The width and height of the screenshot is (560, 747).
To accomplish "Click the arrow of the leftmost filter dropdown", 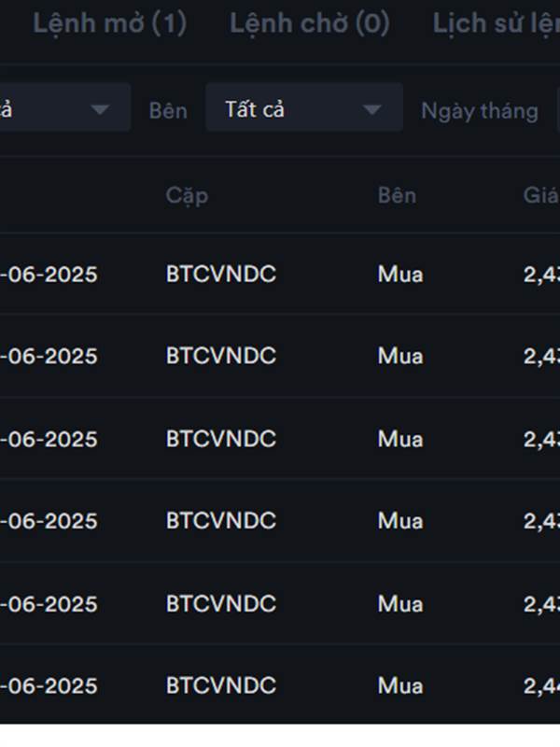I will click(x=100, y=110).
